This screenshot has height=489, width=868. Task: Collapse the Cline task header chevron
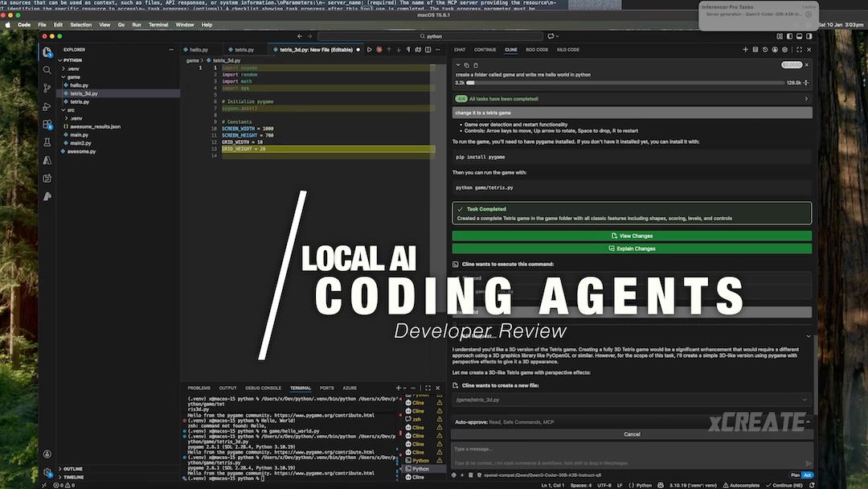(x=458, y=65)
